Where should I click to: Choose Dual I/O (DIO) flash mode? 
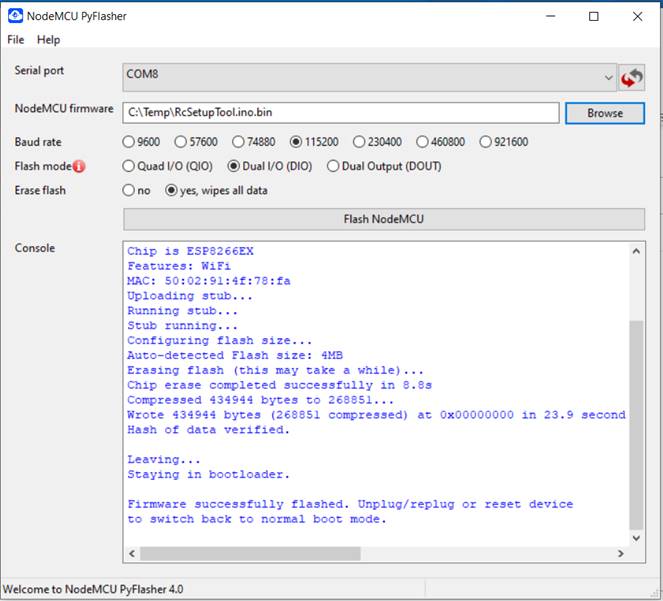pyautogui.click(x=270, y=166)
